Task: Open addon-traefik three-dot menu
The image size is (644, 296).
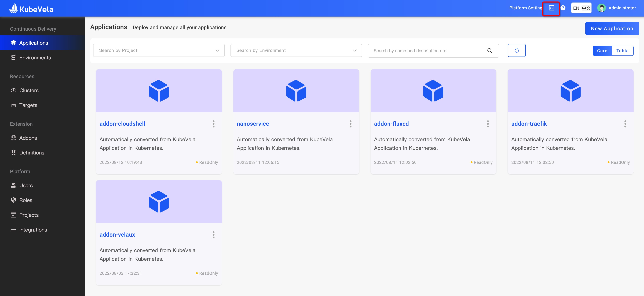Action: [625, 124]
